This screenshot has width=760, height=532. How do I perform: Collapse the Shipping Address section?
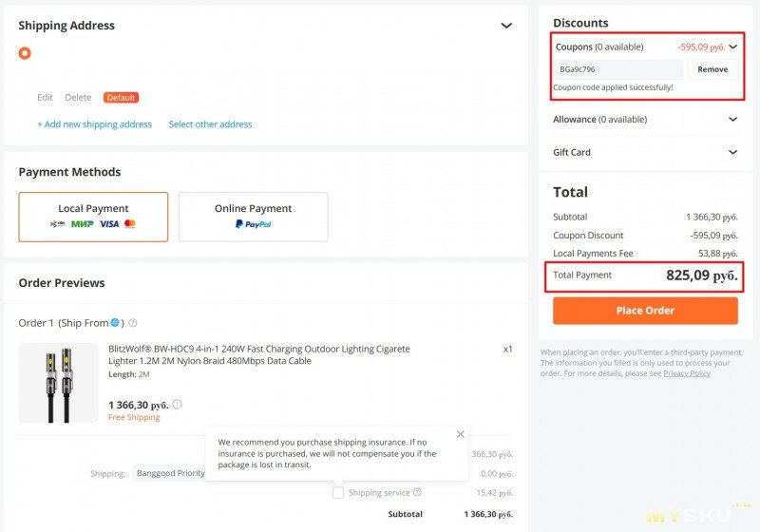[x=506, y=26]
